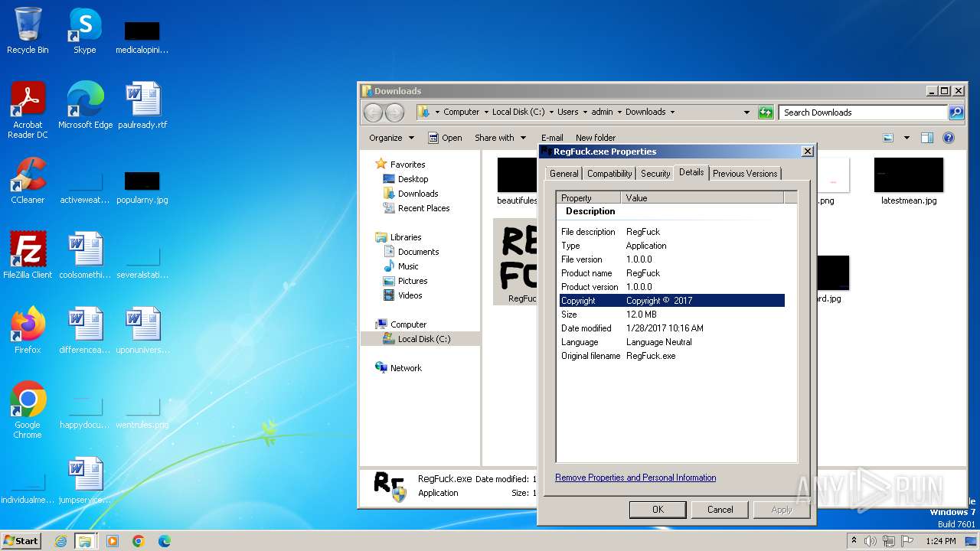Select the uponunivers... Word document icon
Image resolution: width=980 pixels, height=551 pixels.
click(142, 330)
